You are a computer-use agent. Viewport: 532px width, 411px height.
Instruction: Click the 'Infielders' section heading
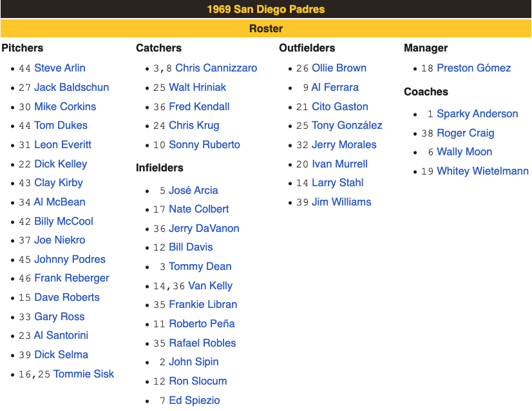coord(160,167)
